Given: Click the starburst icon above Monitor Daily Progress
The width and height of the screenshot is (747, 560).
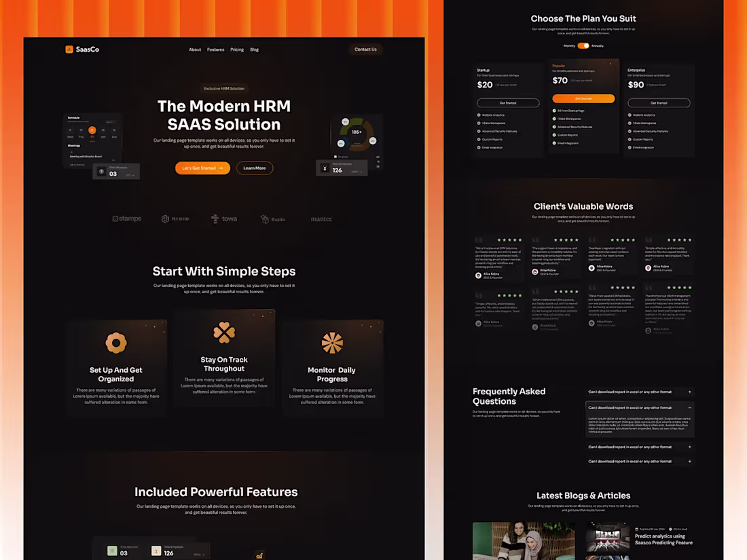Looking at the screenshot, I should [x=332, y=343].
